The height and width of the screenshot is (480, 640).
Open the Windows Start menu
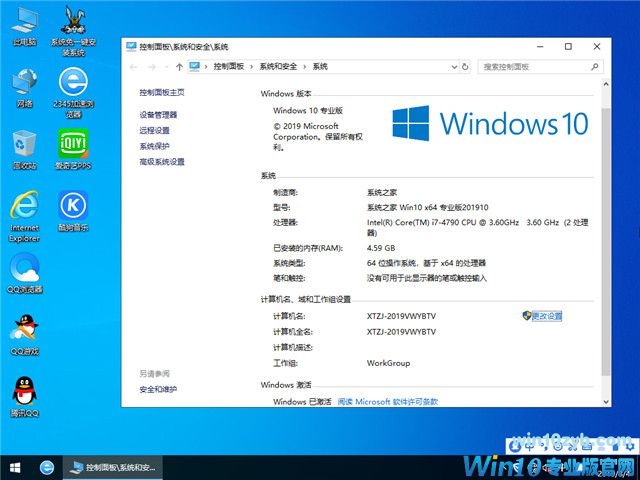pyautogui.click(x=15, y=467)
